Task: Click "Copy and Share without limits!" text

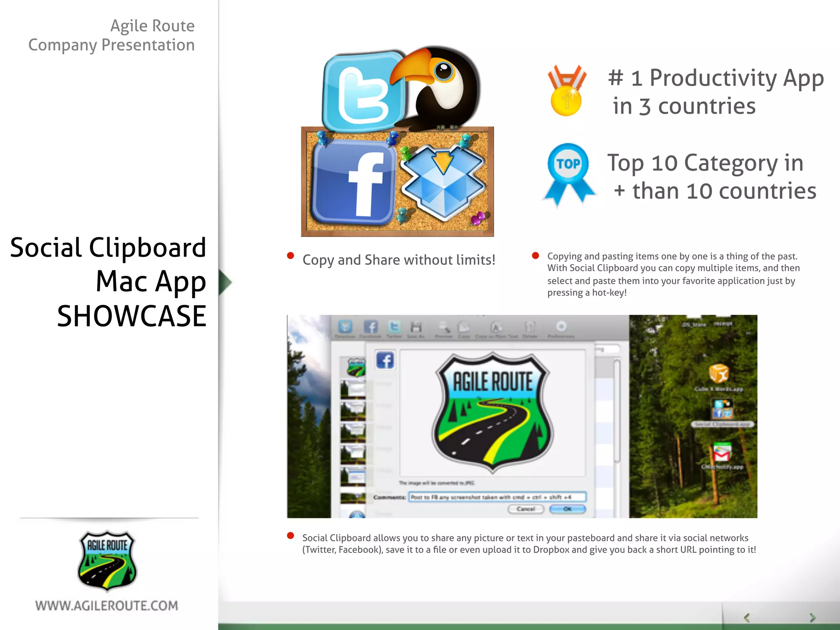Action: pyautogui.click(x=399, y=260)
